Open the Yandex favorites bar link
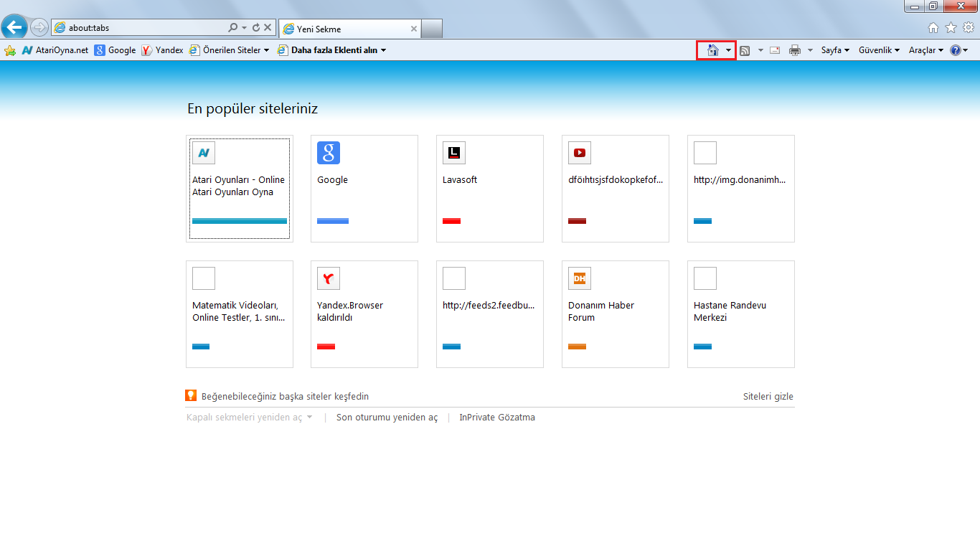Viewport: 980px width, 551px height. [162, 50]
